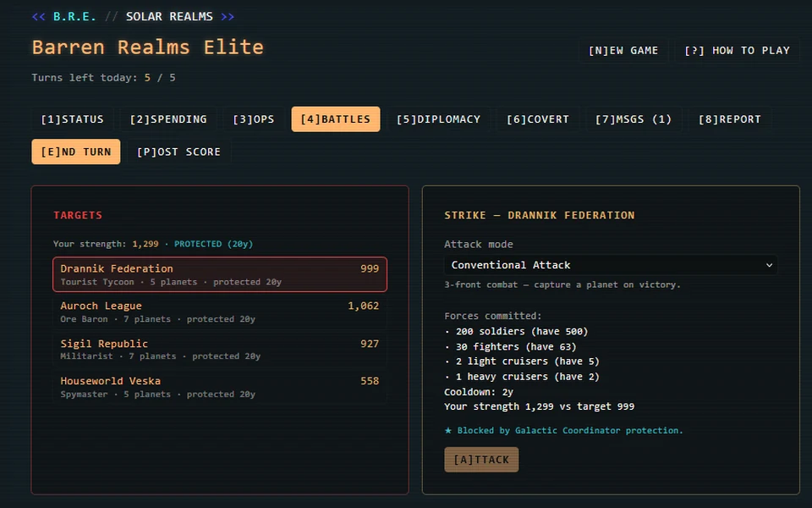Click the "Your strength: 1,299" value
The height and width of the screenshot is (508, 812).
pyautogui.click(x=106, y=244)
